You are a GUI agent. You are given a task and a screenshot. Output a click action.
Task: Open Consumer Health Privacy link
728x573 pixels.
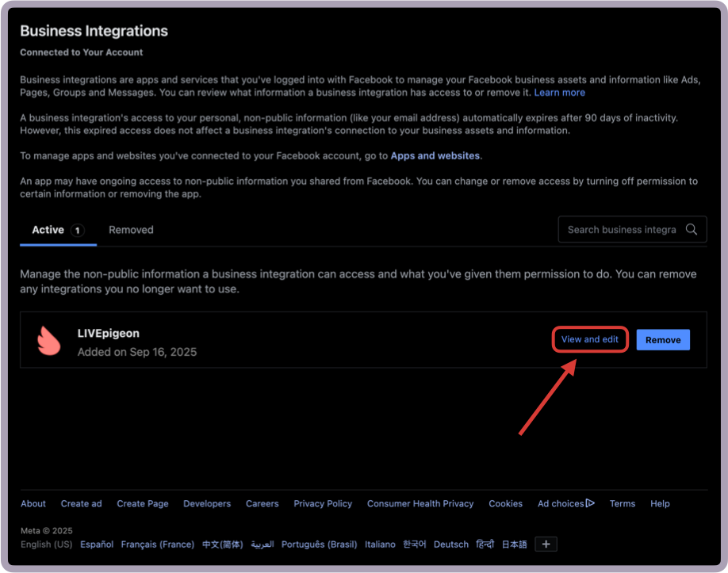[420, 503]
